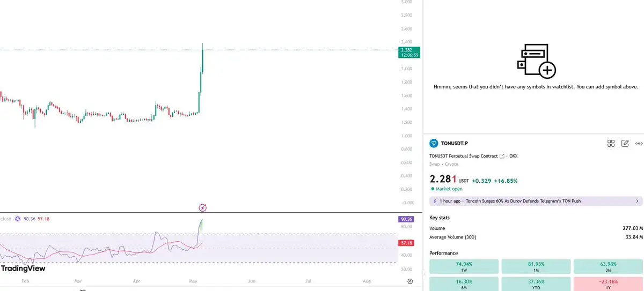This screenshot has height=291, width=644.
Task: Click the OKX exchange name
Action: click(x=513, y=156)
